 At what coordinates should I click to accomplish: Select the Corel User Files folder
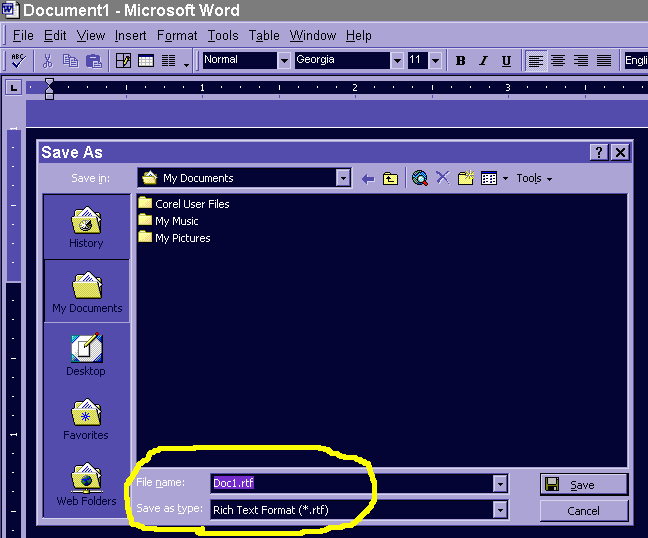coord(184,203)
